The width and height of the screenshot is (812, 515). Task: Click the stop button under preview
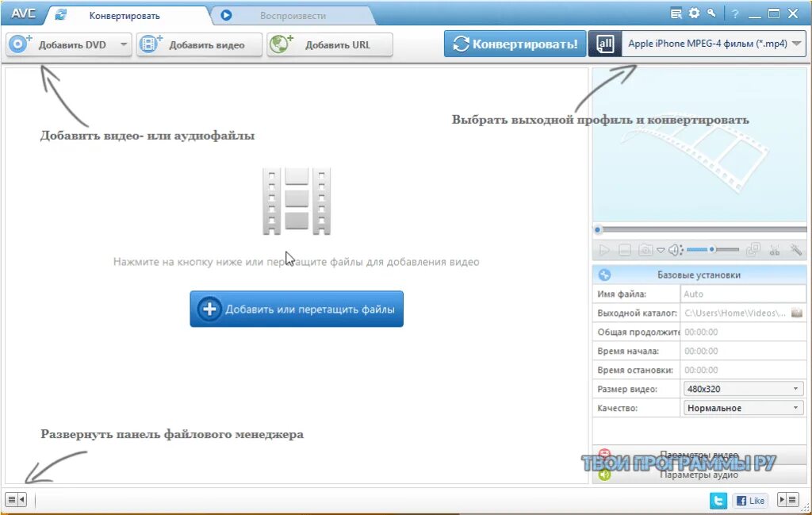click(x=625, y=250)
